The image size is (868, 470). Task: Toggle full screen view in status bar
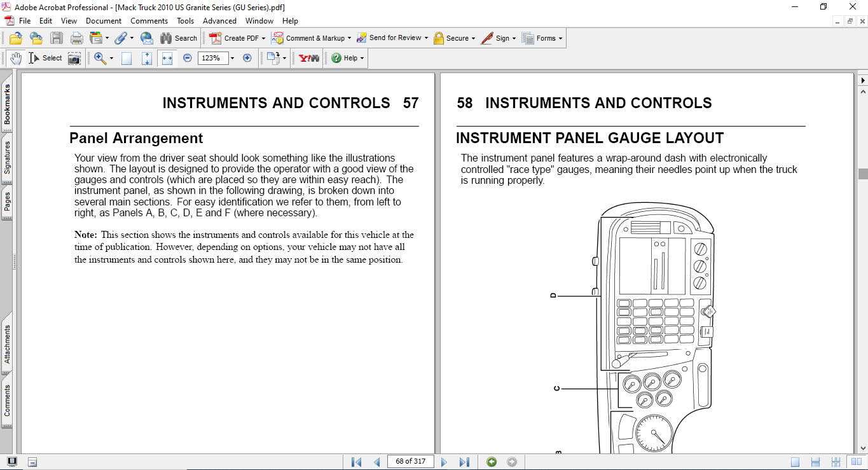coord(12,462)
